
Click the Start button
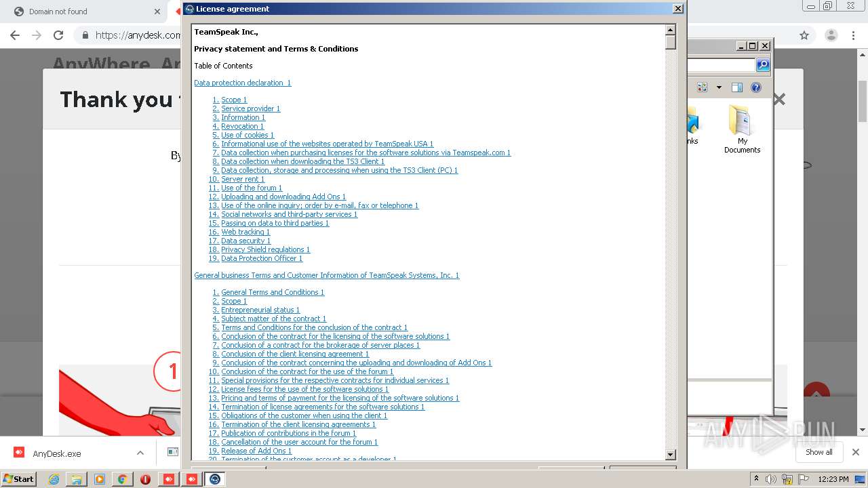click(x=18, y=479)
